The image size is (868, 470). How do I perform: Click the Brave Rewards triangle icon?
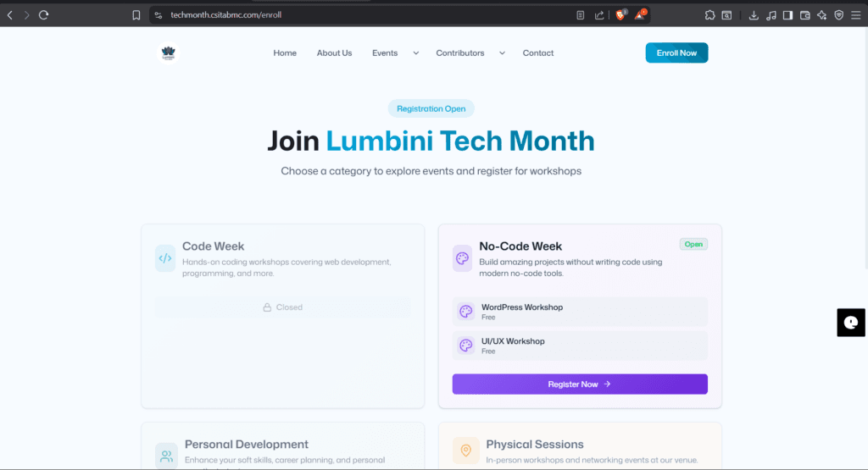point(640,15)
